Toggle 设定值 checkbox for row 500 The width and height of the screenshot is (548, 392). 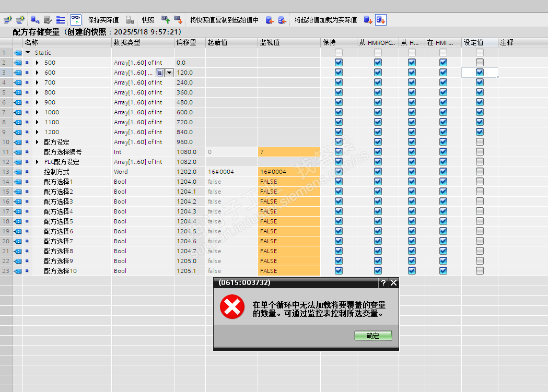pos(480,63)
